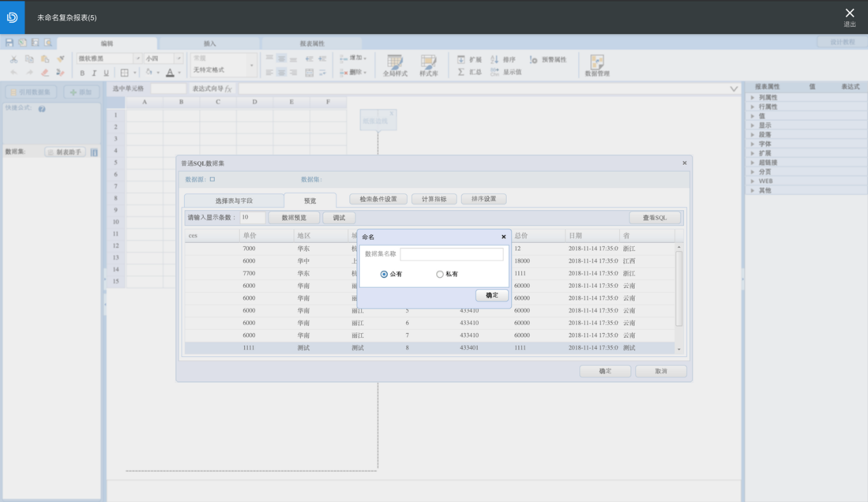Click the underline U icon
Screen dimensions: 868x502
click(x=106, y=72)
